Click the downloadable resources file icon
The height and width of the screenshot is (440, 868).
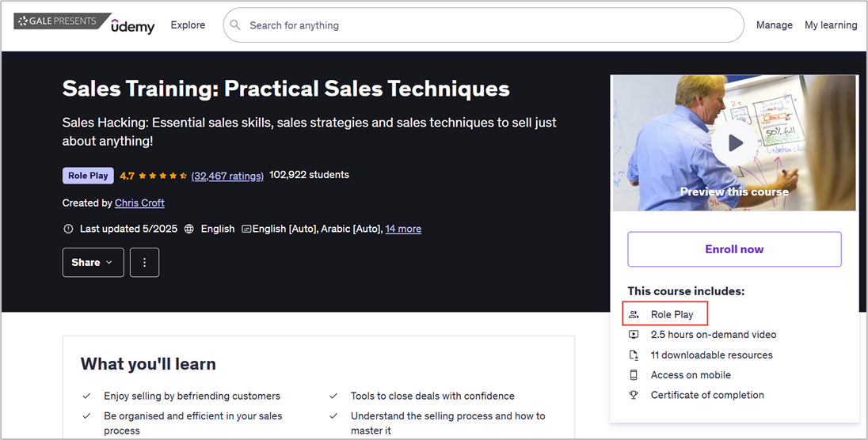(x=634, y=355)
